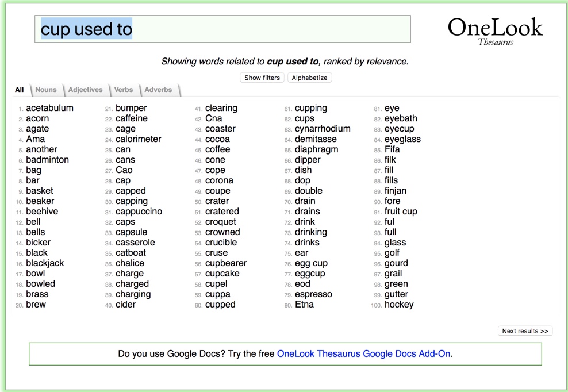Switch to the Adjectives tab
The height and width of the screenshot is (392, 568).
(85, 90)
